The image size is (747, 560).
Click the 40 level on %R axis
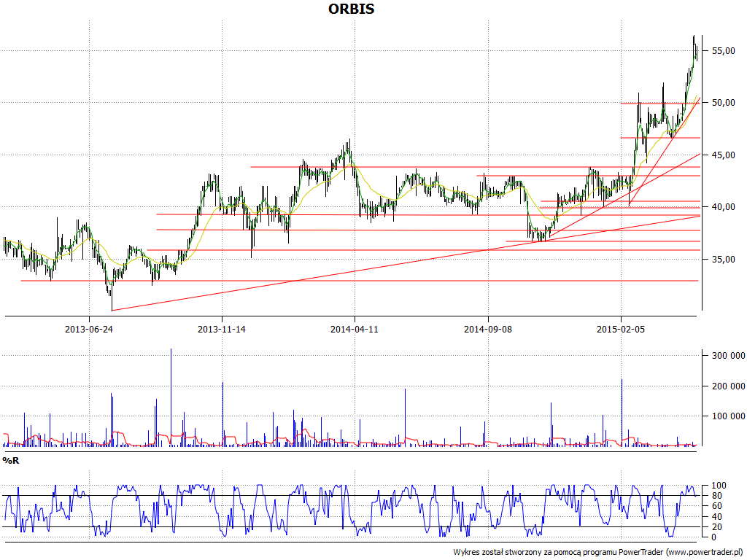click(719, 517)
